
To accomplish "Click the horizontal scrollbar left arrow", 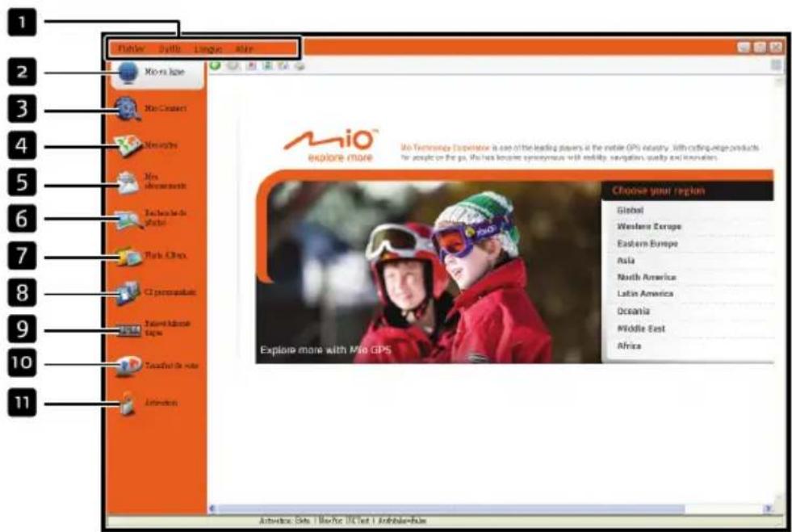I will point(212,509).
